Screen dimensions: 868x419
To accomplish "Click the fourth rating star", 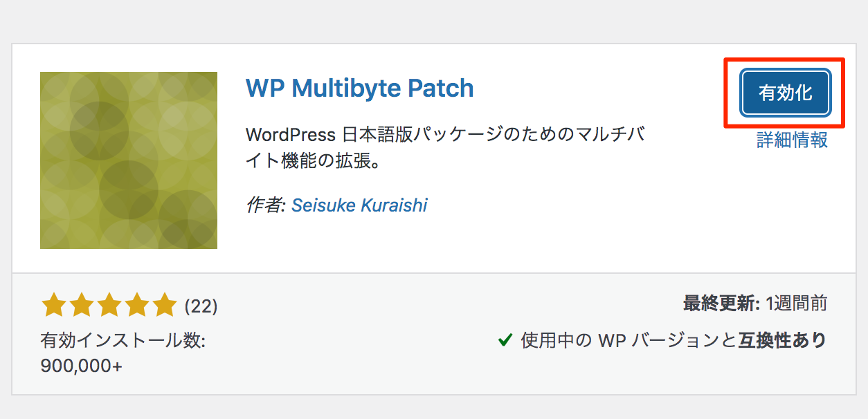I will (137, 305).
